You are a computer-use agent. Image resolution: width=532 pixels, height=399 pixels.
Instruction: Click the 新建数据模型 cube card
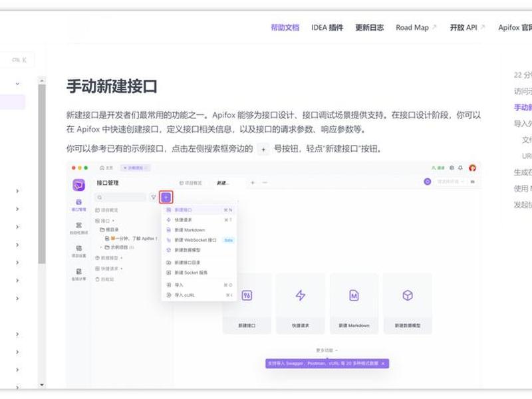click(x=408, y=304)
